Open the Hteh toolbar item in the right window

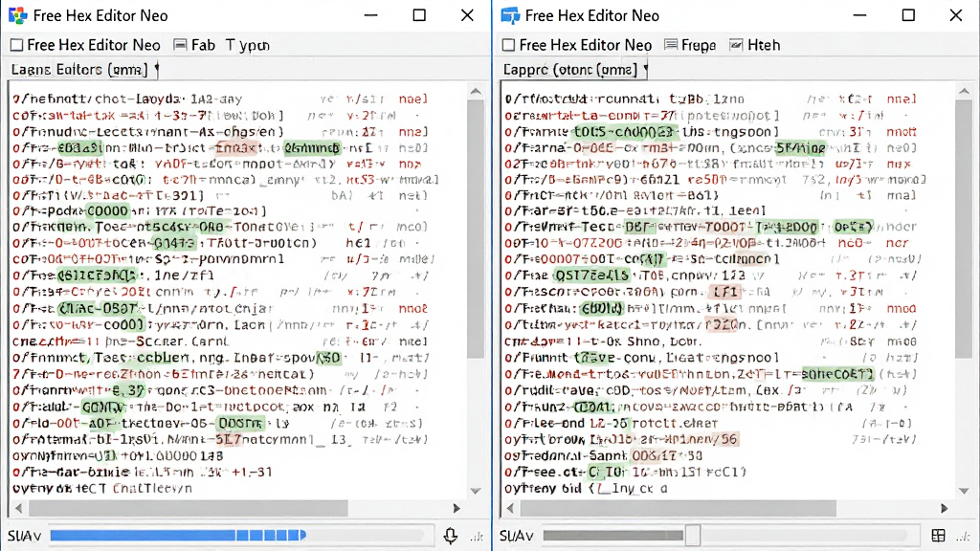(x=755, y=45)
